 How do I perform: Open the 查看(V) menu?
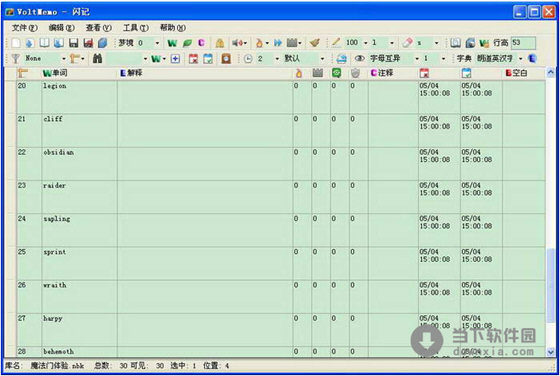point(99,28)
